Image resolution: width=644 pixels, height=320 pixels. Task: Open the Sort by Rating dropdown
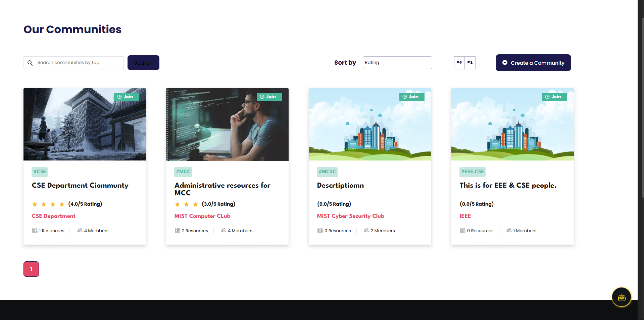pyautogui.click(x=397, y=63)
